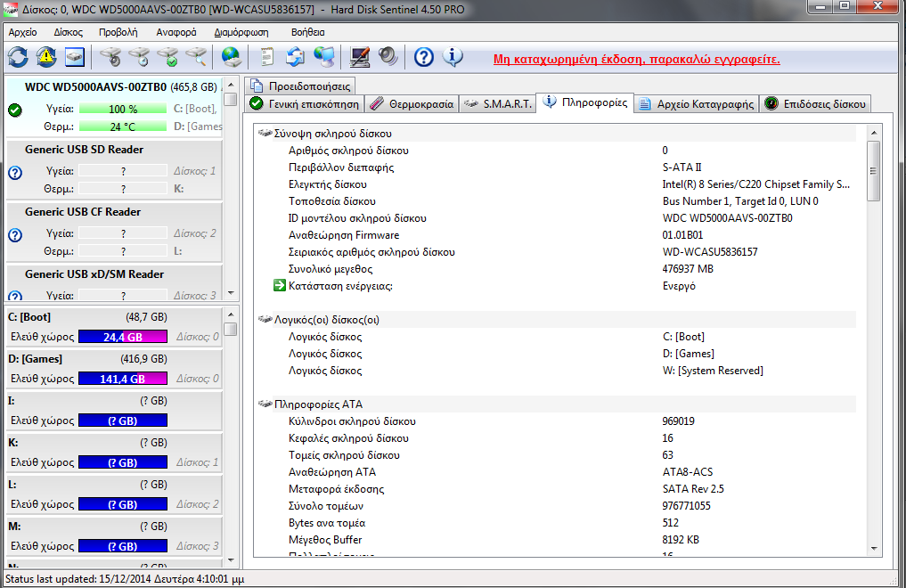Click the Συνολικό μέγεθος value 476937 MB

pos(688,268)
